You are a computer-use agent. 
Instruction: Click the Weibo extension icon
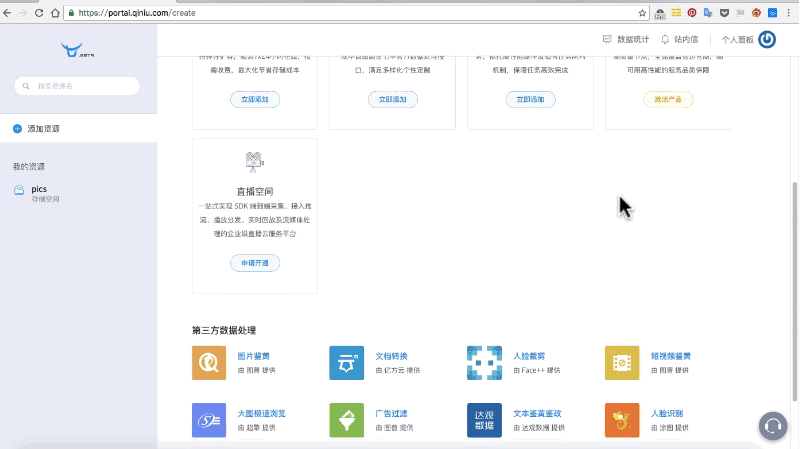click(x=756, y=13)
